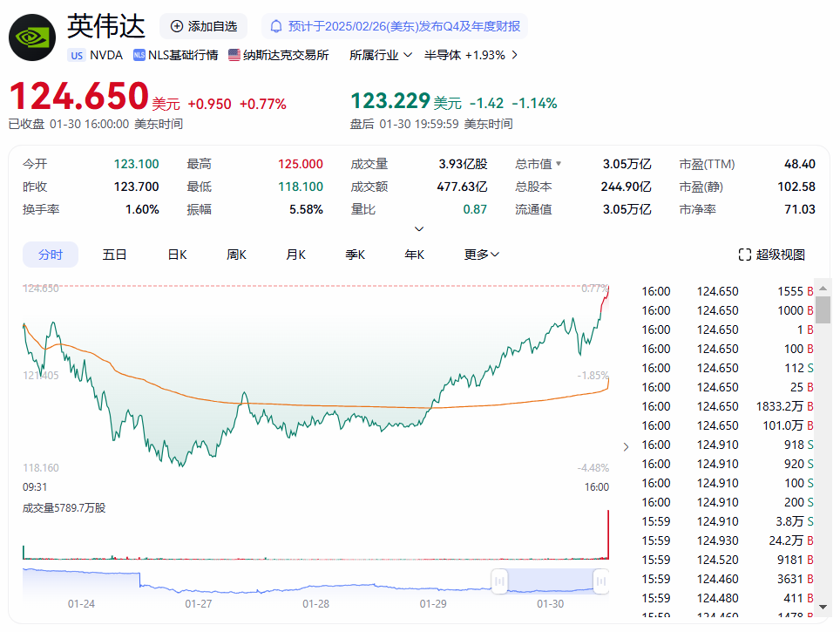Click the 换手率 value 1.60%
Screen dimensions: 840x632
click(x=142, y=209)
